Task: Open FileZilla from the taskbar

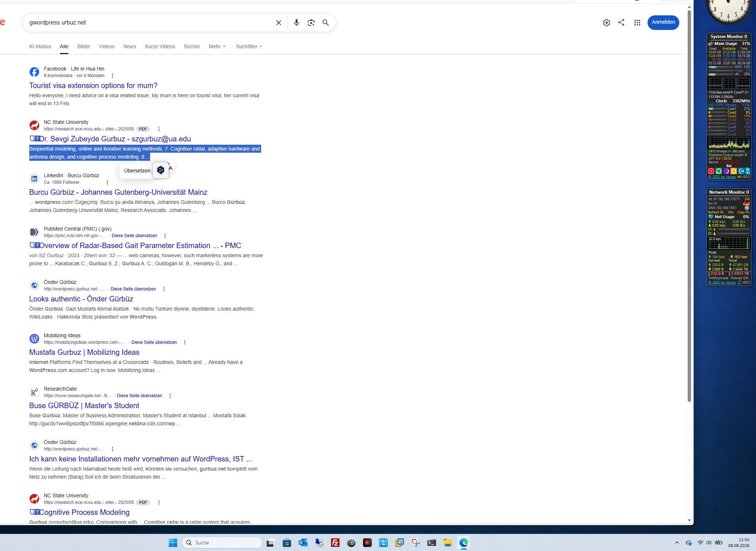Action: pyautogui.click(x=335, y=543)
